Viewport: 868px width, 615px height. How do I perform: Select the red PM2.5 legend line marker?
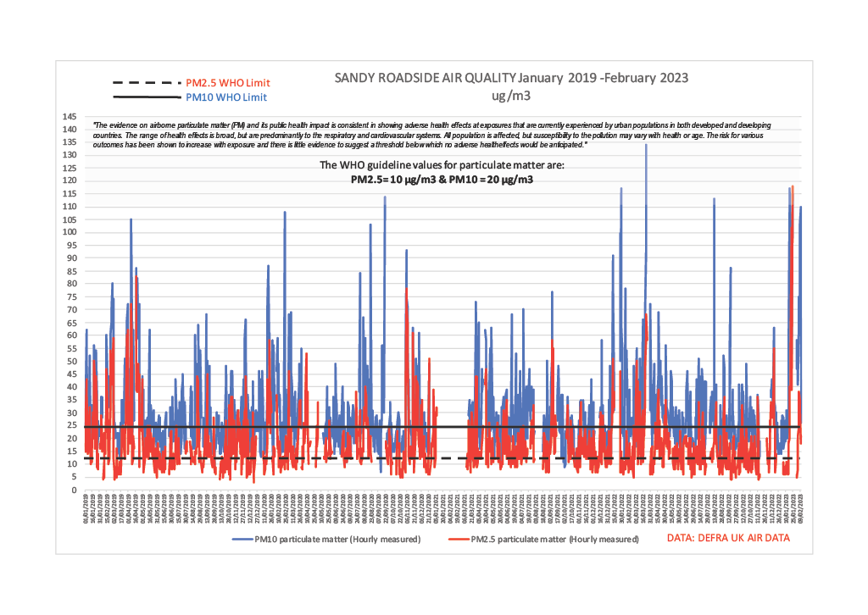pyautogui.click(x=460, y=539)
